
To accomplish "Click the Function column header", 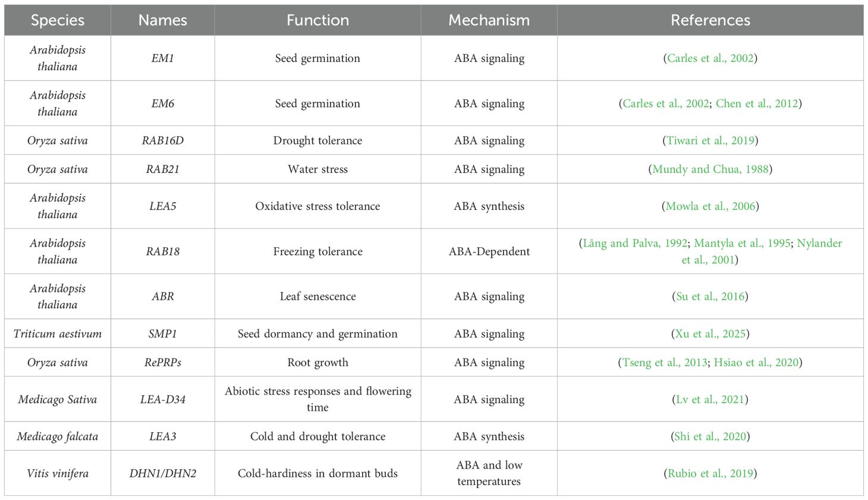I will click(317, 20).
